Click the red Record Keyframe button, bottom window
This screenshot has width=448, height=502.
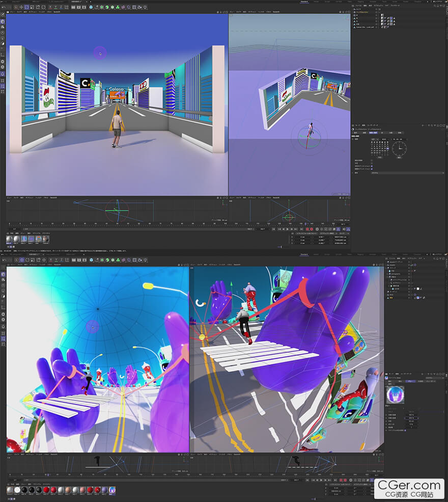[x=341, y=480]
